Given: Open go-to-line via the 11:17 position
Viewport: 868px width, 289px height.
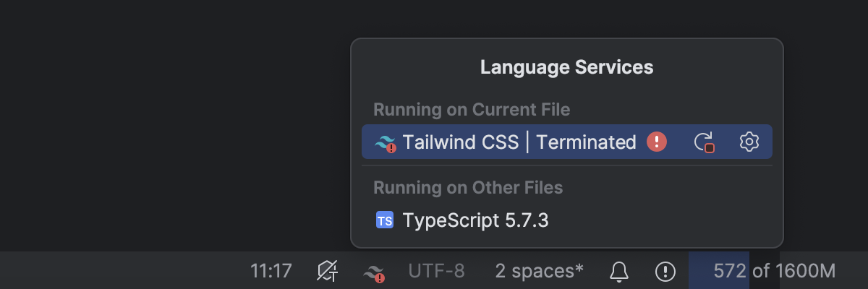Looking at the screenshot, I should click(271, 272).
